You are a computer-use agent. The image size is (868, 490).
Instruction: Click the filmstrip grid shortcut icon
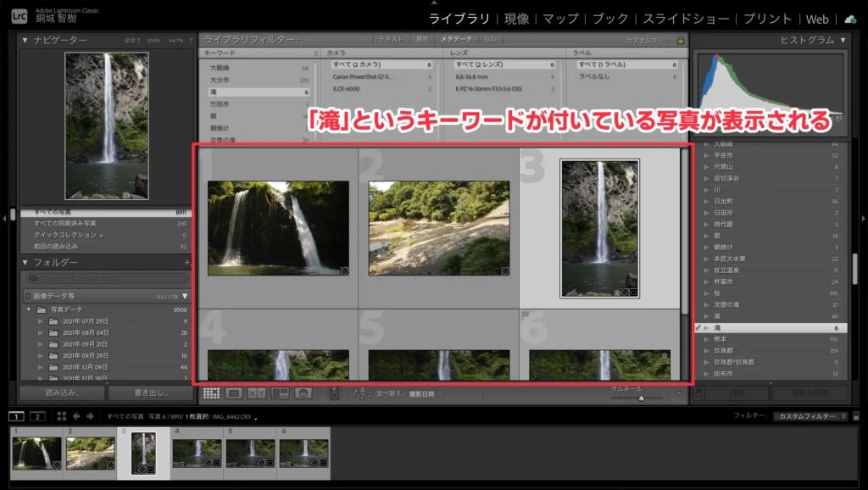click(x=61, y=416)
